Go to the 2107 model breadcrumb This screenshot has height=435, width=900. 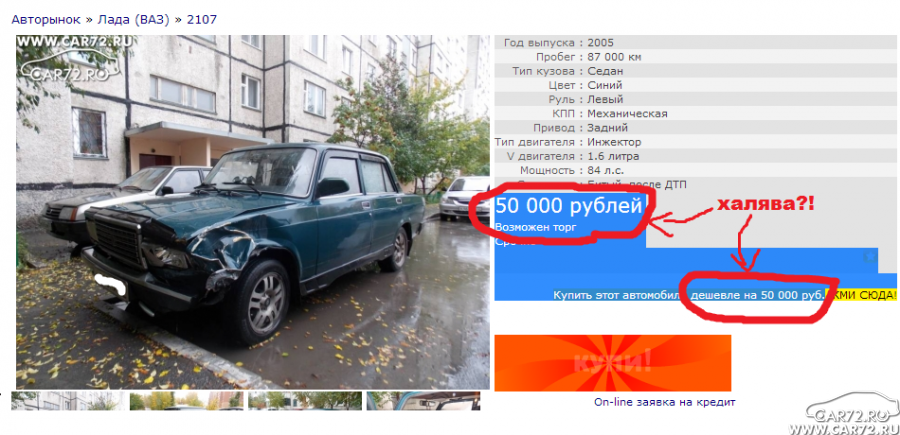[x=201, y=20]
